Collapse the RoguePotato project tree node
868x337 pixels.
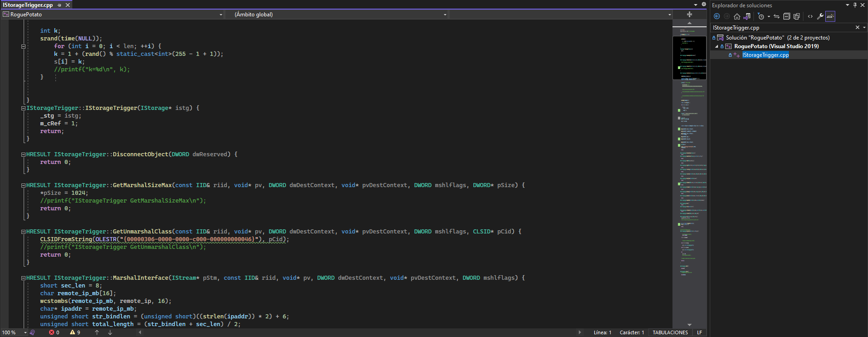click(717, 46)
